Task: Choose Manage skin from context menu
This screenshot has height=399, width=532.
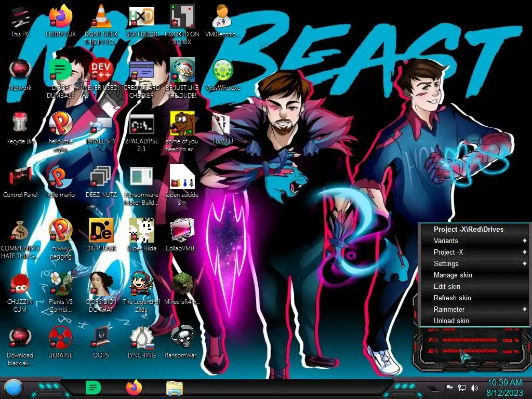Action: (475, 275)
